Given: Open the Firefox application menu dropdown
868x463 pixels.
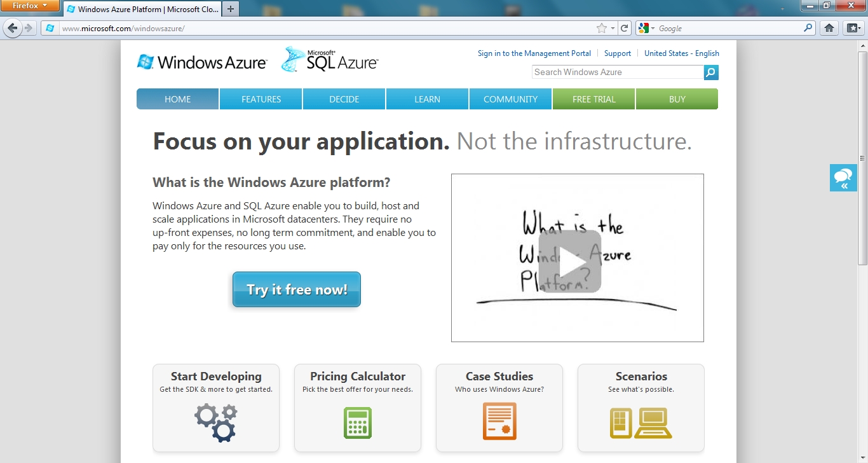Looking at the screenshot, I should click(x=30, y=6).
